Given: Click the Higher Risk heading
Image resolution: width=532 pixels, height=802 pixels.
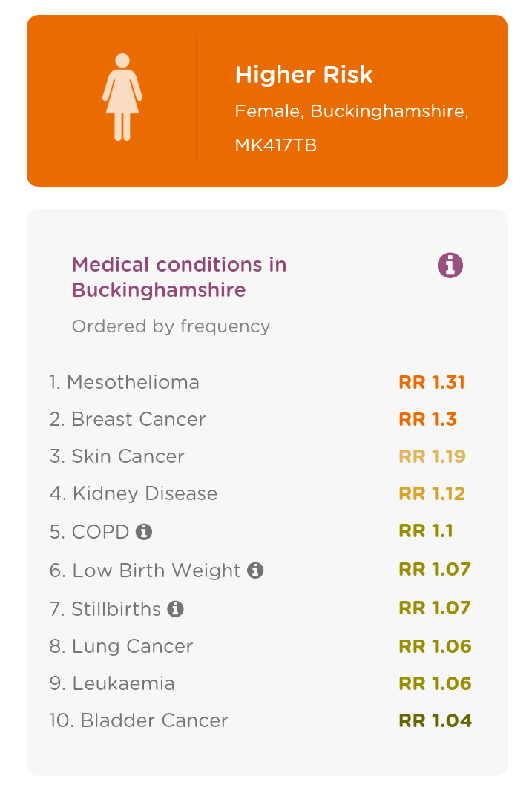Looking at the screenshot, I should coord(303,75).
